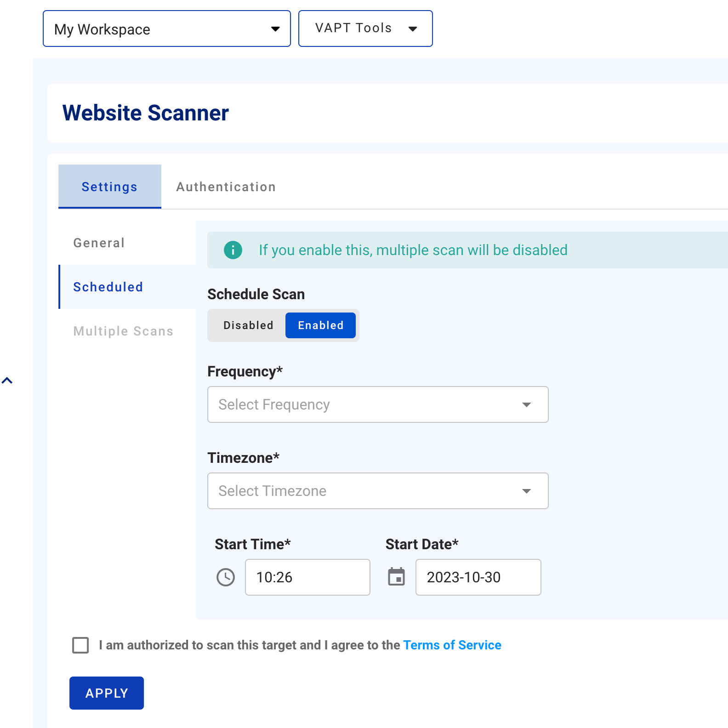Click the collapse chevron on the left edge
728x728 pixels.
(7, 381)
